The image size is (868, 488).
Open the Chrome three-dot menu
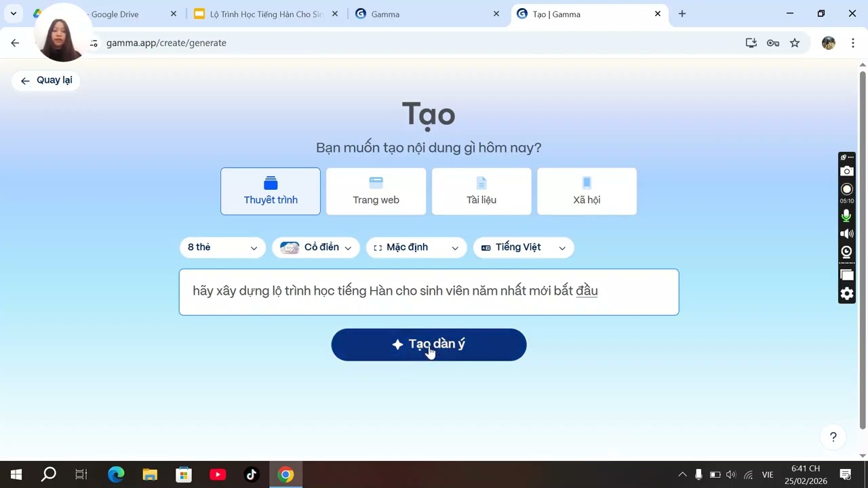pos(852,43)
